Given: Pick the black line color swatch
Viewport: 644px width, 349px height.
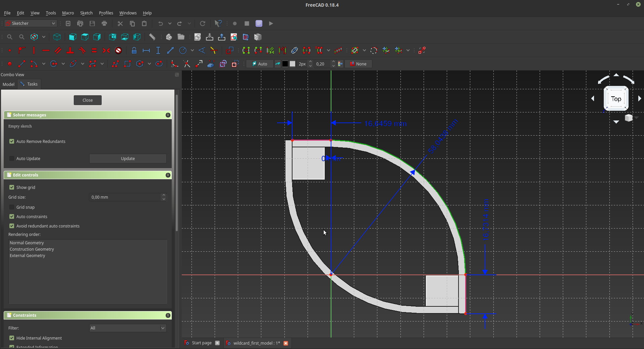Looking at the screenshot, I should tap(285, 64).
